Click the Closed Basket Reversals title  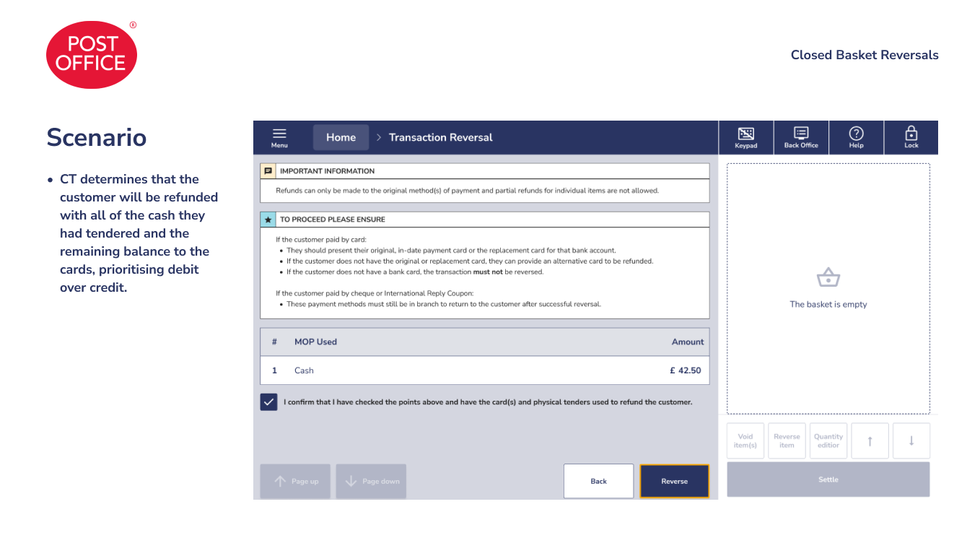(x=865, y=55)
